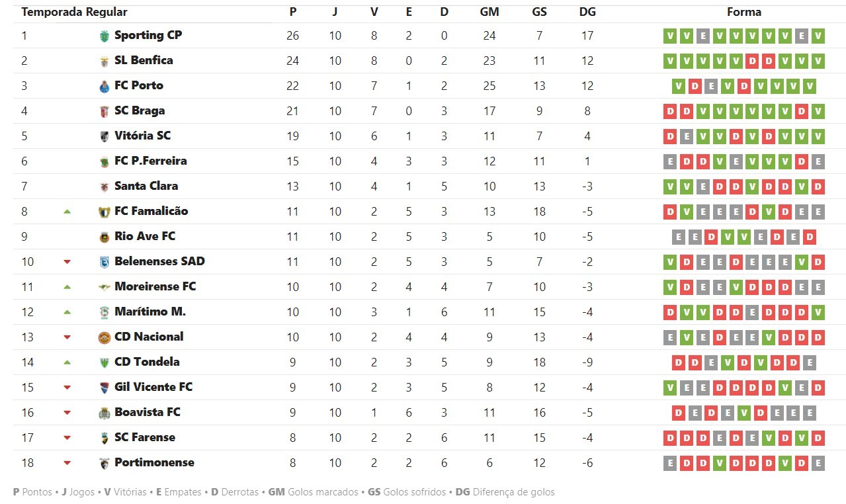Click SC Farense's last red form box

(x=818, y=438)
